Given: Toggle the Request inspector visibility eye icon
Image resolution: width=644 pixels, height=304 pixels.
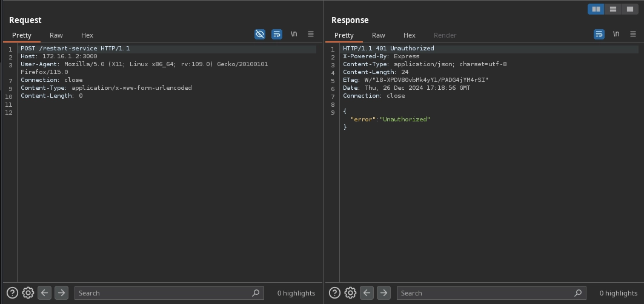Looking at the screenshot, I should (x=260, y=35).
